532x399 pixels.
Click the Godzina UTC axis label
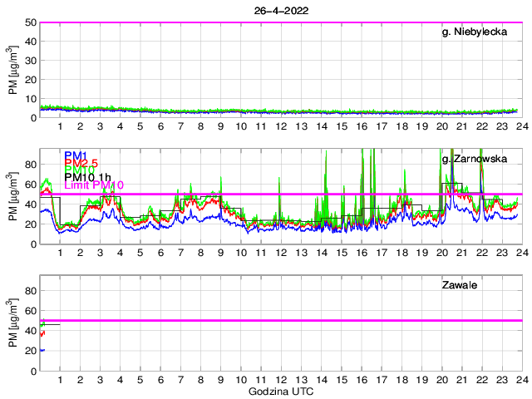280,391
